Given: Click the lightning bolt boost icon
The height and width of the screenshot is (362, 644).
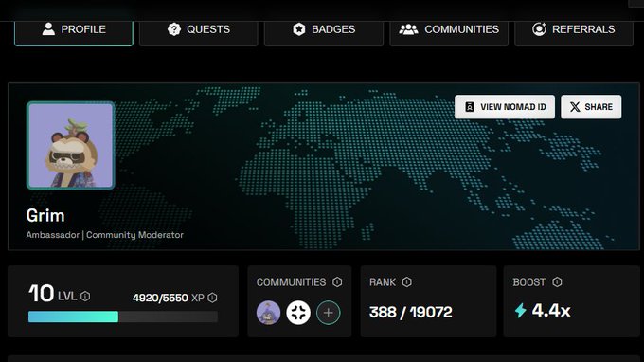Looking at the screenshot, I should click(x=520, y=311).
